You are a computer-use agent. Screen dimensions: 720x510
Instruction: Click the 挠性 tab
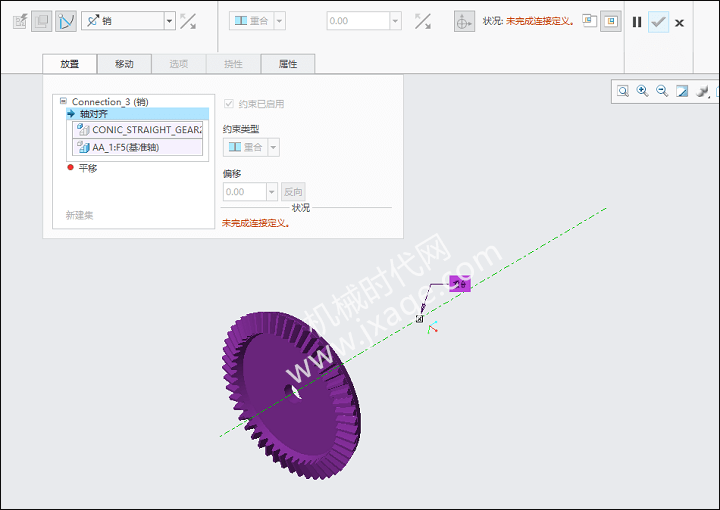coord(233,64)
